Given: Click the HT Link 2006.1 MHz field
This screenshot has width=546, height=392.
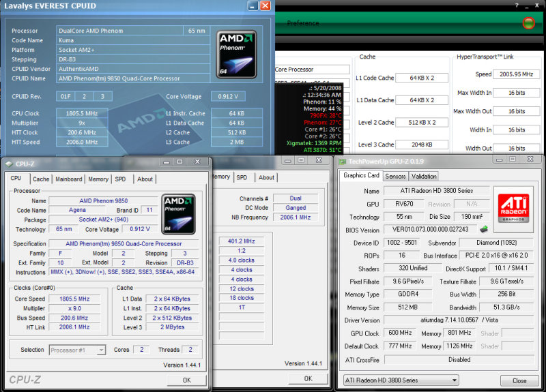Looking at the screenshot, I should click(x=74, y=327).
